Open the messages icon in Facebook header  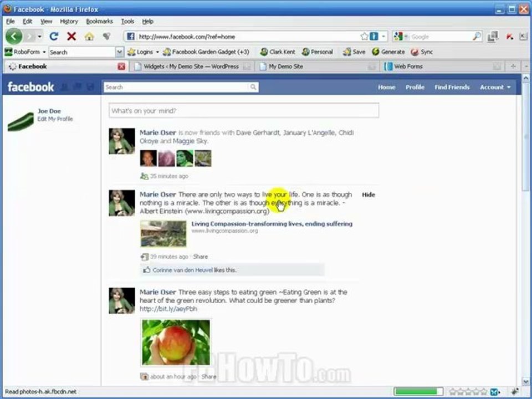click(x=77, y=87)
